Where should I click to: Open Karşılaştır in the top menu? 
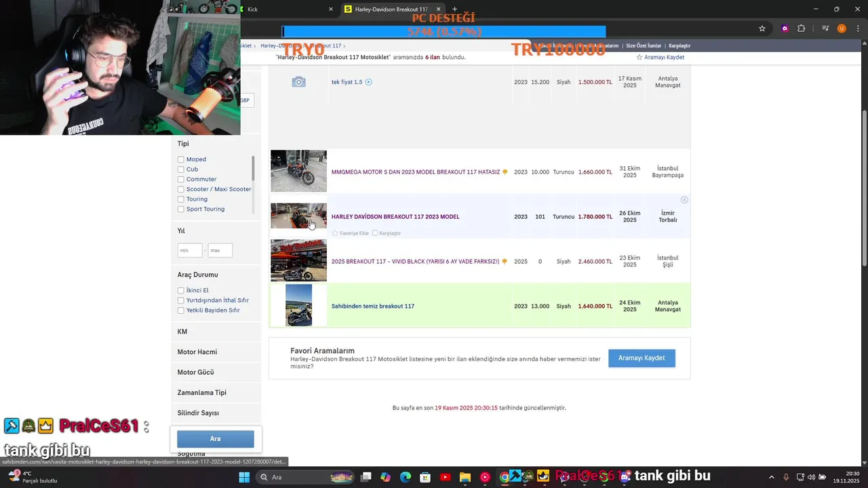679,46
